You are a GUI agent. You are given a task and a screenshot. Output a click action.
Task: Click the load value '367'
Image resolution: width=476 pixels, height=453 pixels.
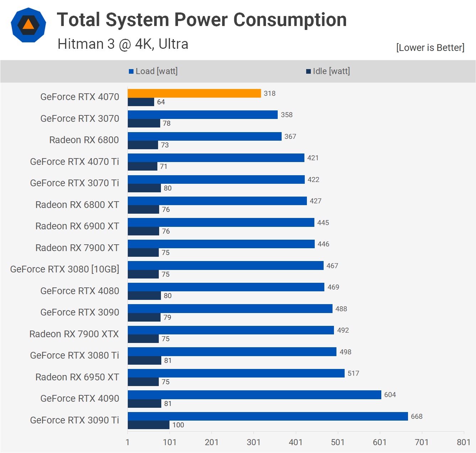pyautogui.click(x=290, y=137)
